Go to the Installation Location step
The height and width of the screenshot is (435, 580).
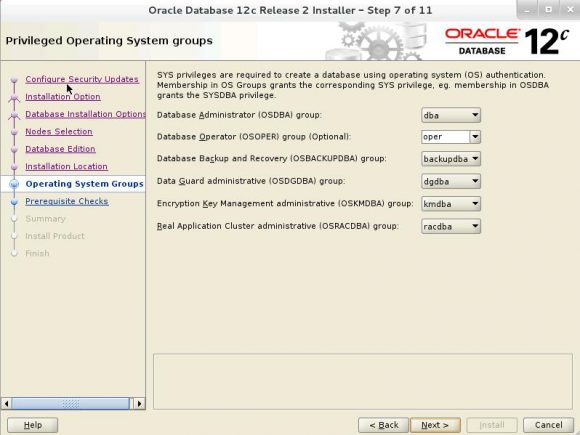[x=67, y=166]
